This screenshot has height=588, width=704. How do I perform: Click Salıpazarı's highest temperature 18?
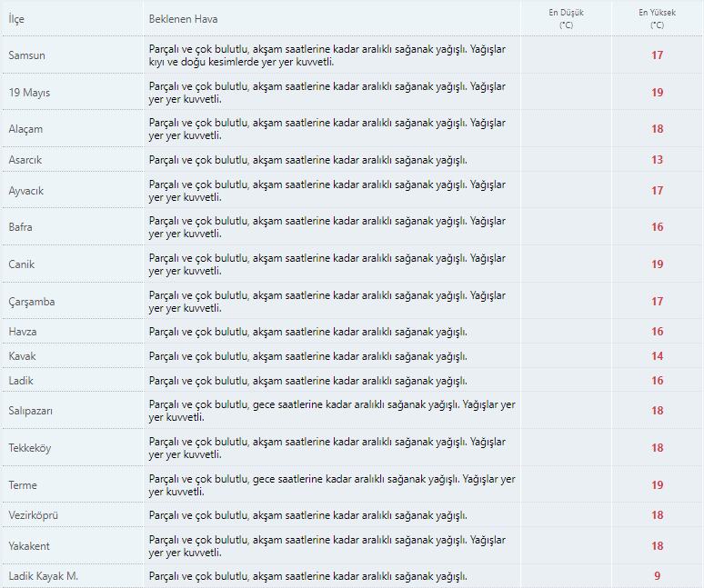pyautogui.click(x=658, y=411)
